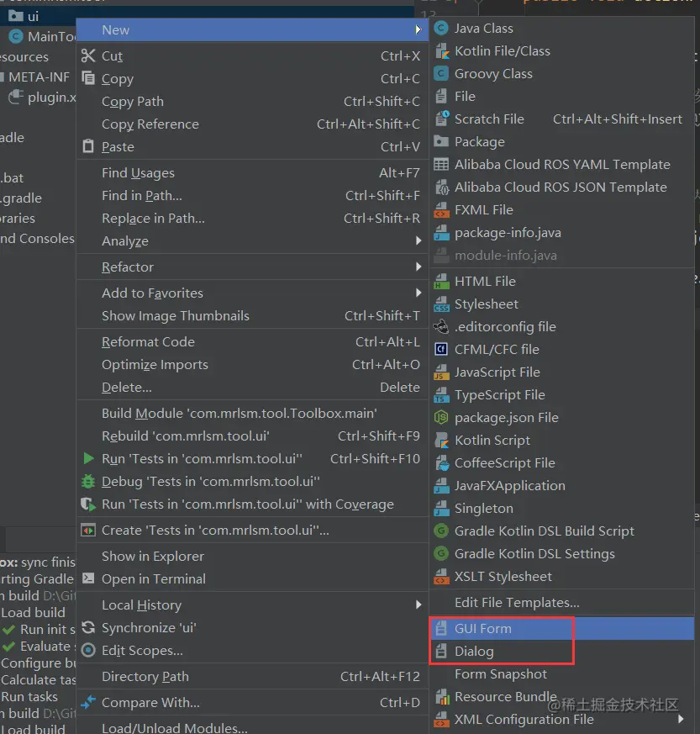Click the Groovy Class icon
Viewport: 700px width, 734px height.
(441, 73)
